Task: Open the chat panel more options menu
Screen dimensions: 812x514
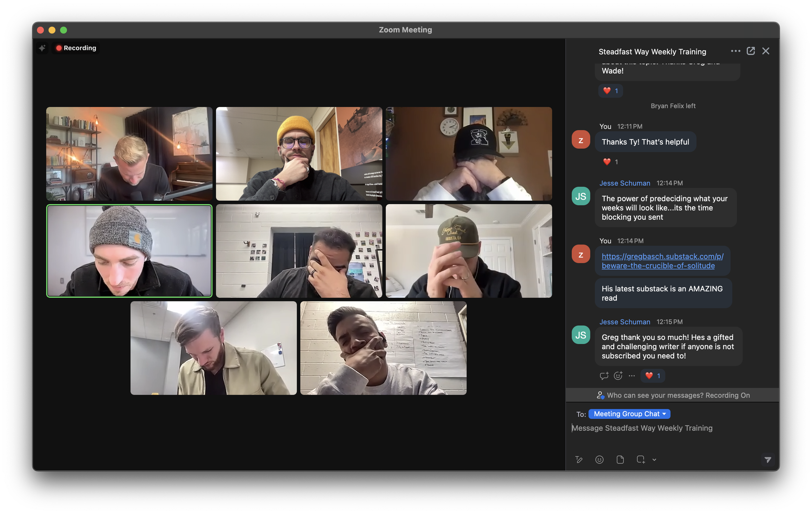Action: [x=735, y=51]
